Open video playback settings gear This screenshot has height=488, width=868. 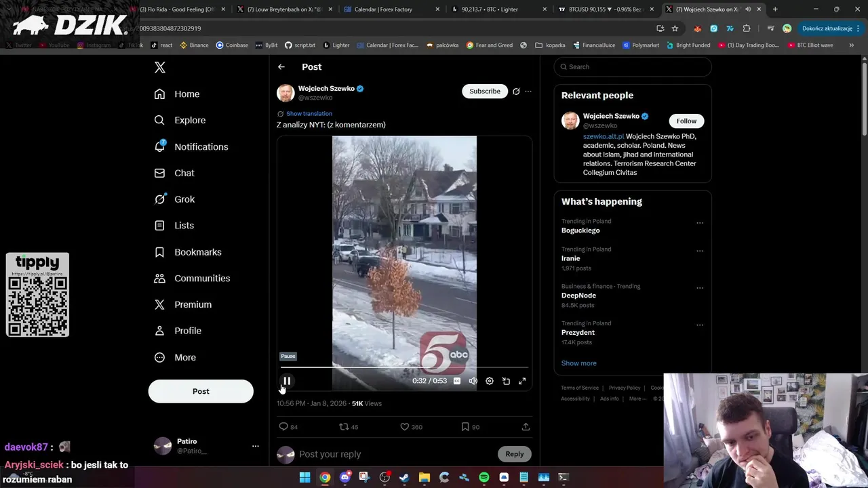490,381
